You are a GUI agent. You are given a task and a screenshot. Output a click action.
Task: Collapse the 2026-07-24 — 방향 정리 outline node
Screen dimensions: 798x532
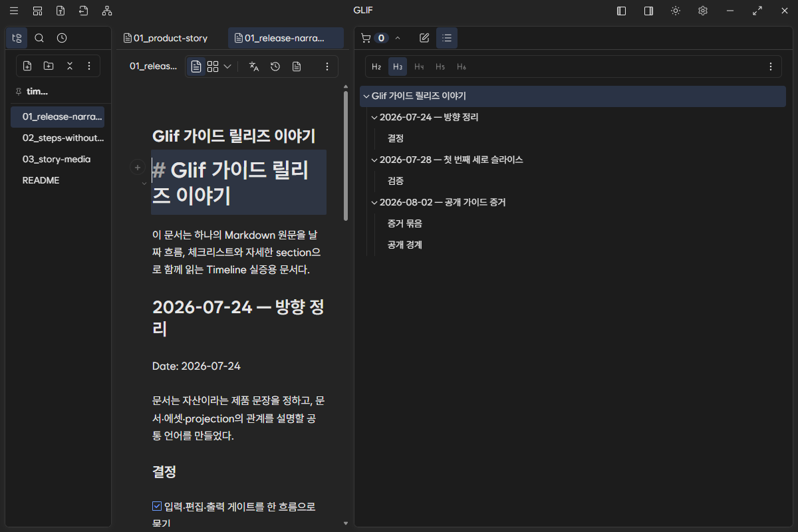tap(374, 117)
